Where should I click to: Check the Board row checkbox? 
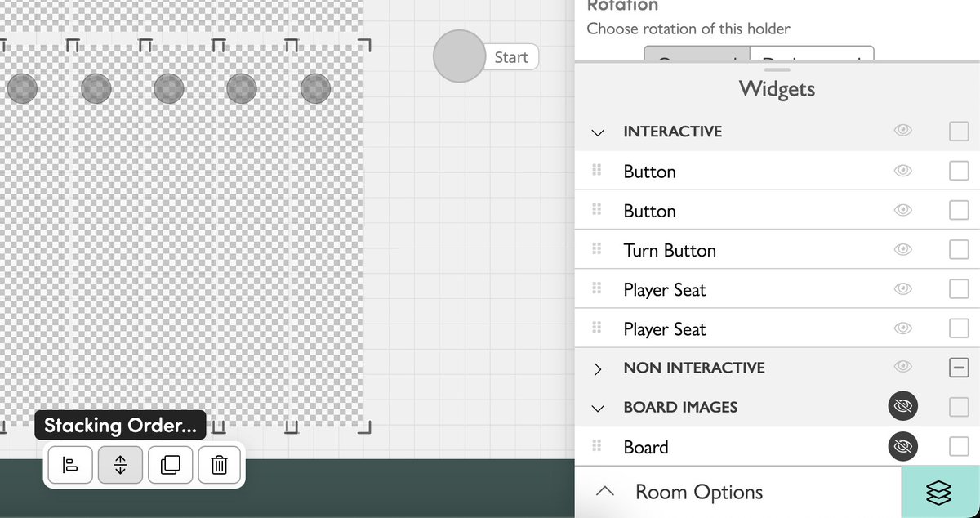959,446
